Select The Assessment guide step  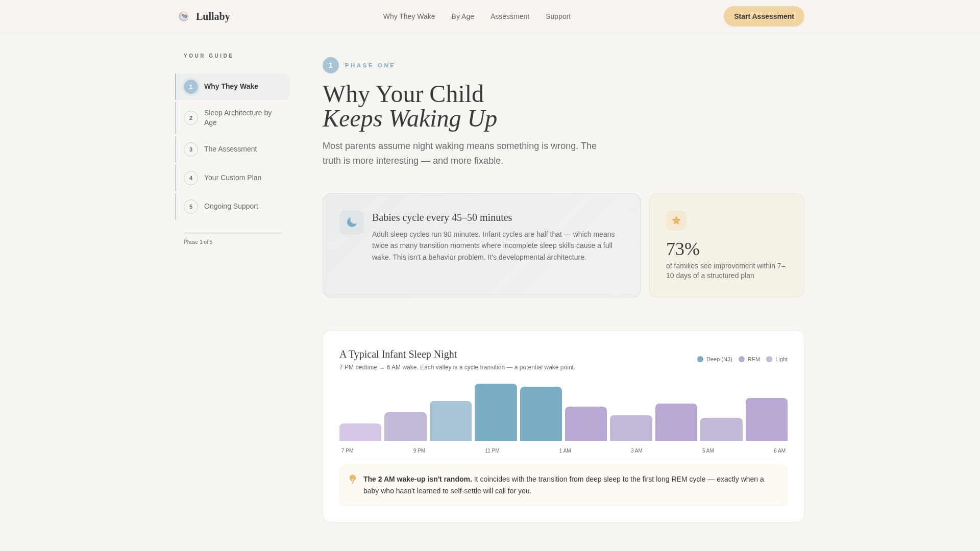coord(233,149)
